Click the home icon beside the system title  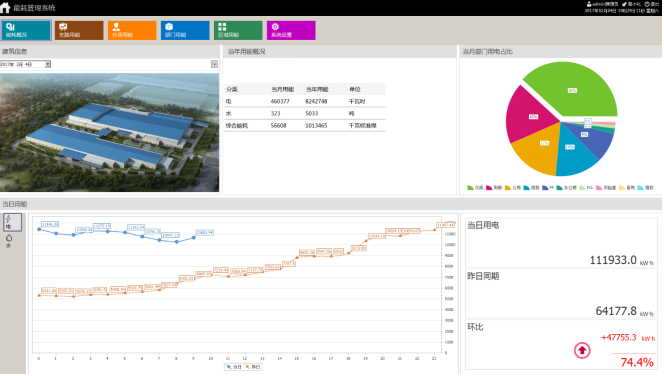(6, 8)
